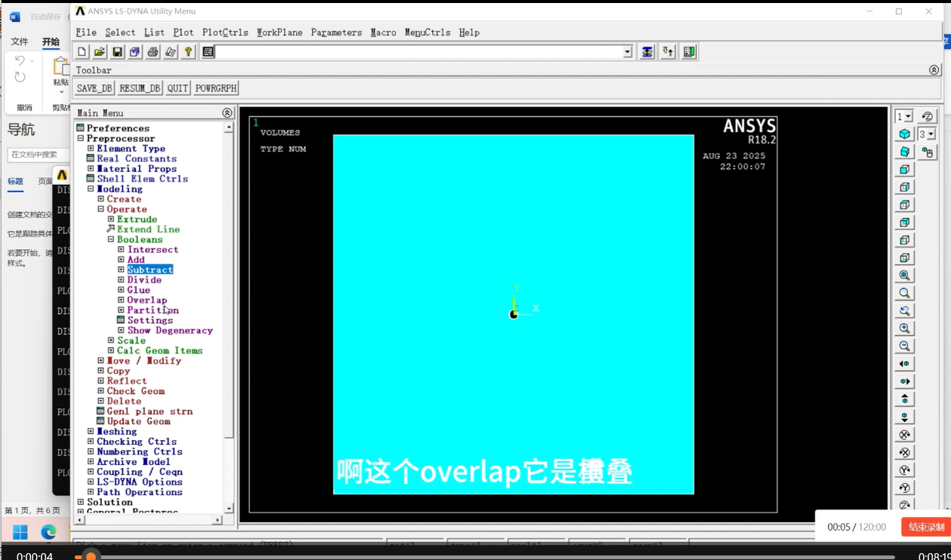
Task: Open the Parameters menu
Action: [x=336, y=32]
